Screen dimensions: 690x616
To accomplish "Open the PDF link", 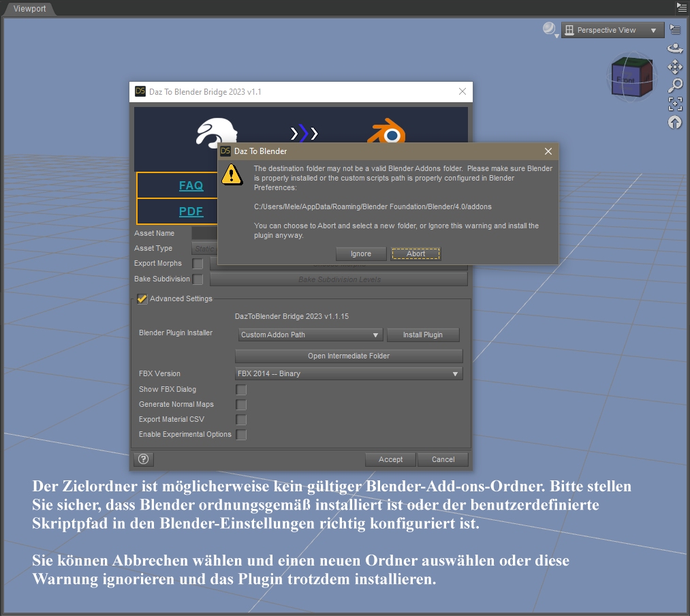I will 191,211.
